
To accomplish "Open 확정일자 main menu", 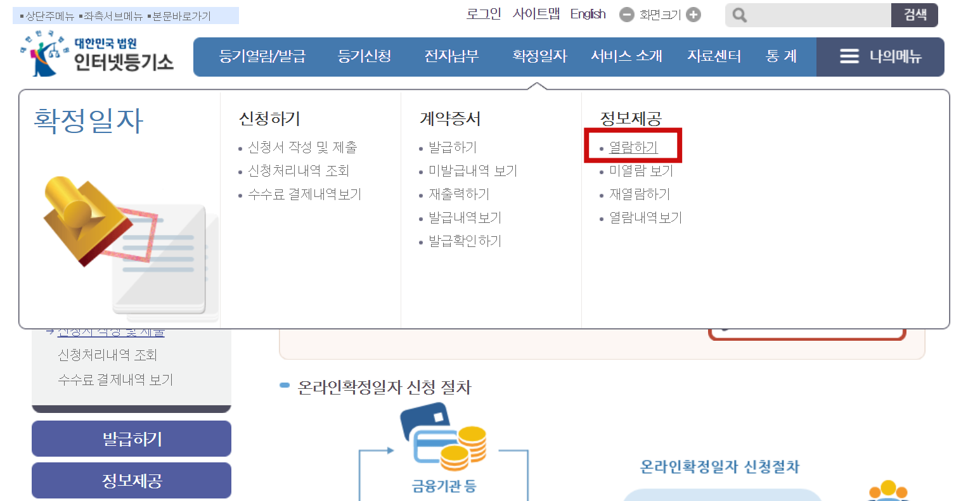I will [x=539, y=56].
